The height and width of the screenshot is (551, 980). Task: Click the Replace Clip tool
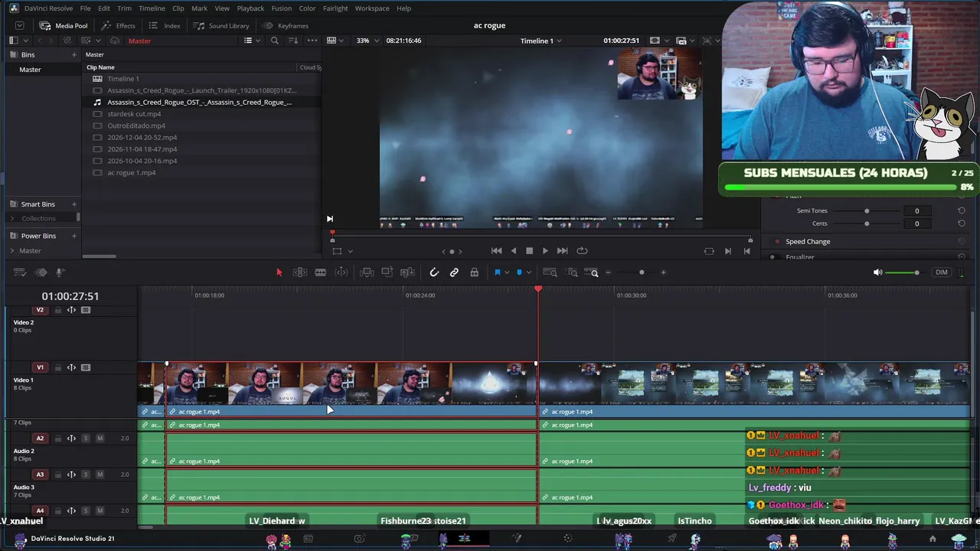click(407, 272)
